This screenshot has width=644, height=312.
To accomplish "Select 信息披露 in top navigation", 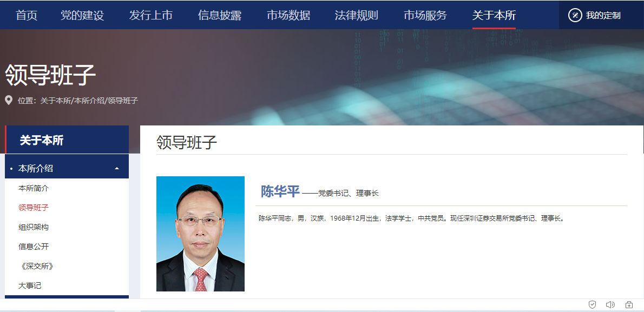I will coord(220,16).
